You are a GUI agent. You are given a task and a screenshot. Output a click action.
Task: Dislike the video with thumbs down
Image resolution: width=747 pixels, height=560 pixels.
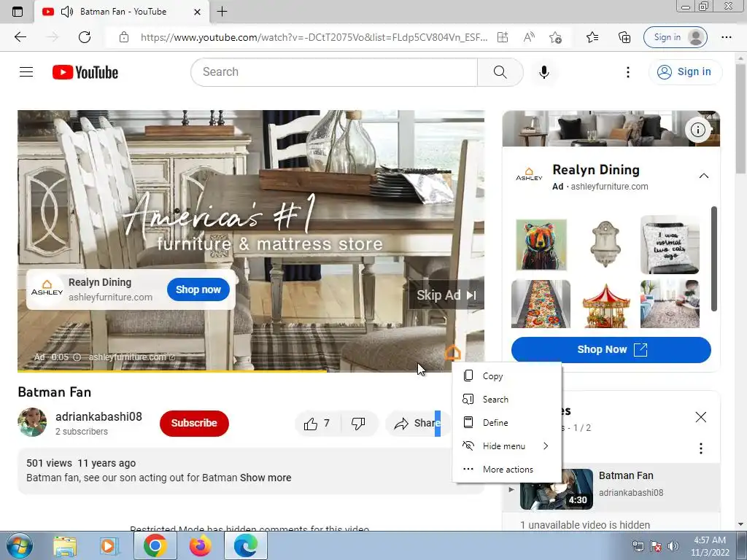(358, 423)
